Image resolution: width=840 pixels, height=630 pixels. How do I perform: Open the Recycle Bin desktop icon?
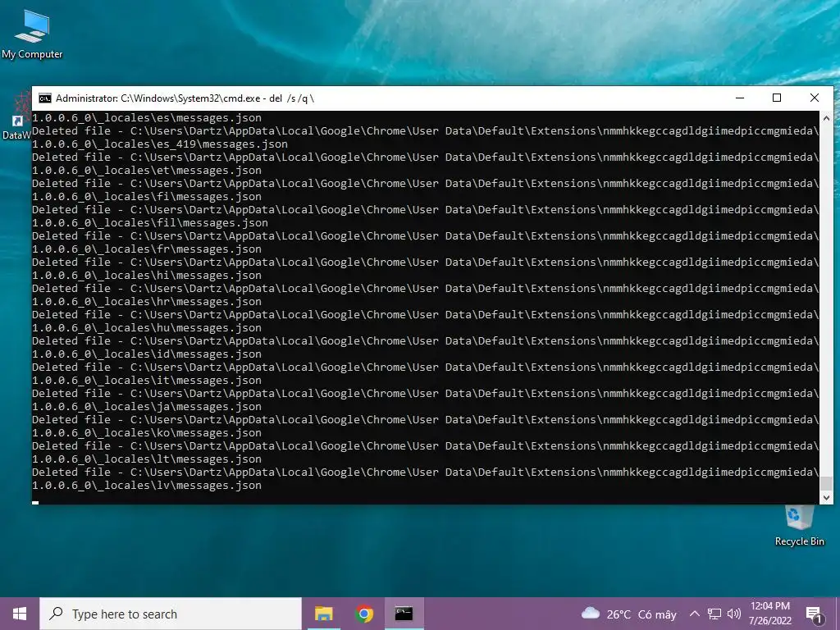point(799,526)
